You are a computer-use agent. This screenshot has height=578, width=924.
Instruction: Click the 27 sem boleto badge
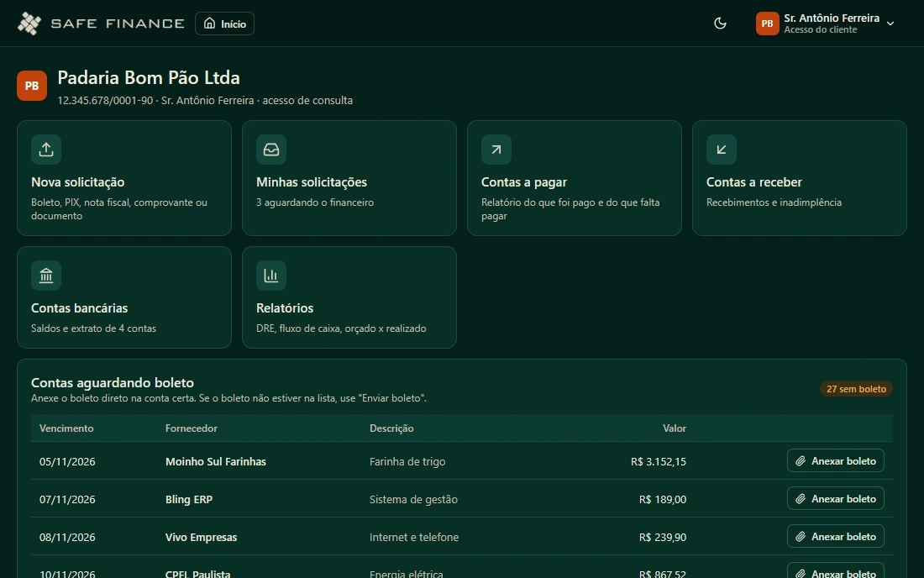[856, 389]
